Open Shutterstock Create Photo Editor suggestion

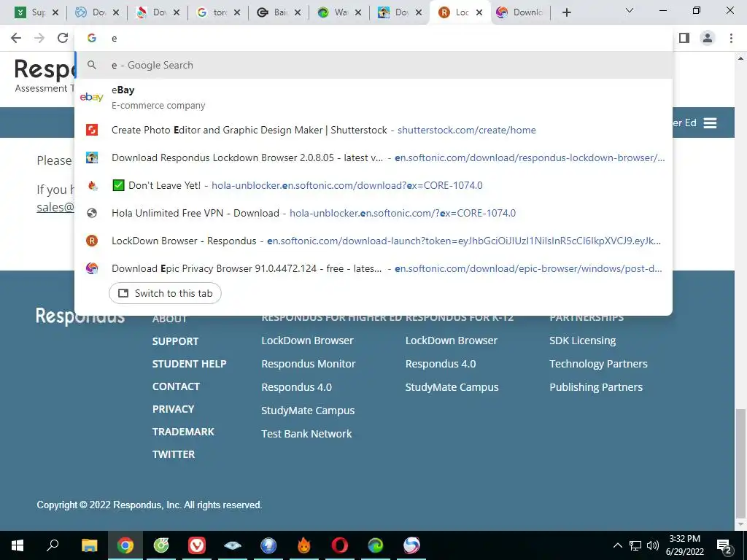click(x=373, y=130)
